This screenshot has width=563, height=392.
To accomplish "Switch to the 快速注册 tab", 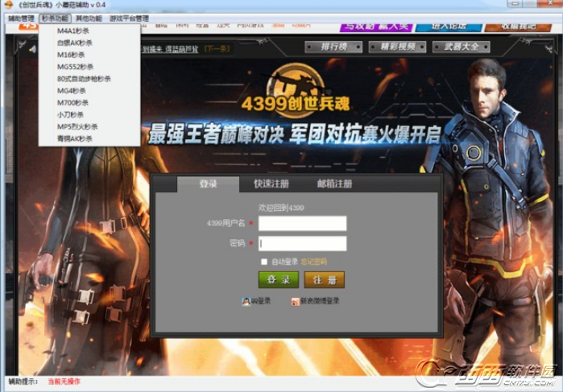I will click(x=271, y=184).
